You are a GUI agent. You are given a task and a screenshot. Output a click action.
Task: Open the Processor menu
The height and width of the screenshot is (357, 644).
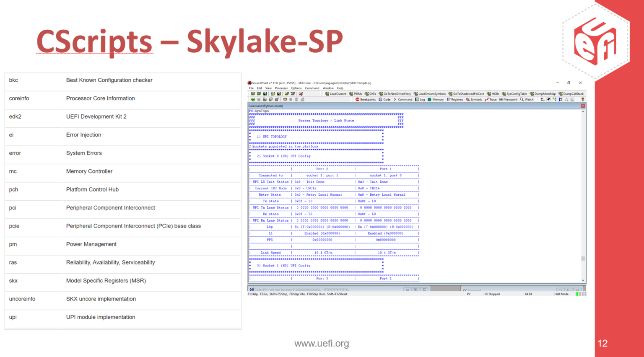tap(281, 88)
